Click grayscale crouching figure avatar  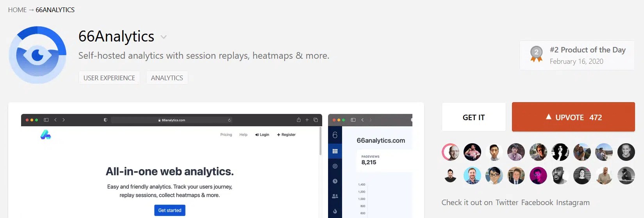(626, 175)
